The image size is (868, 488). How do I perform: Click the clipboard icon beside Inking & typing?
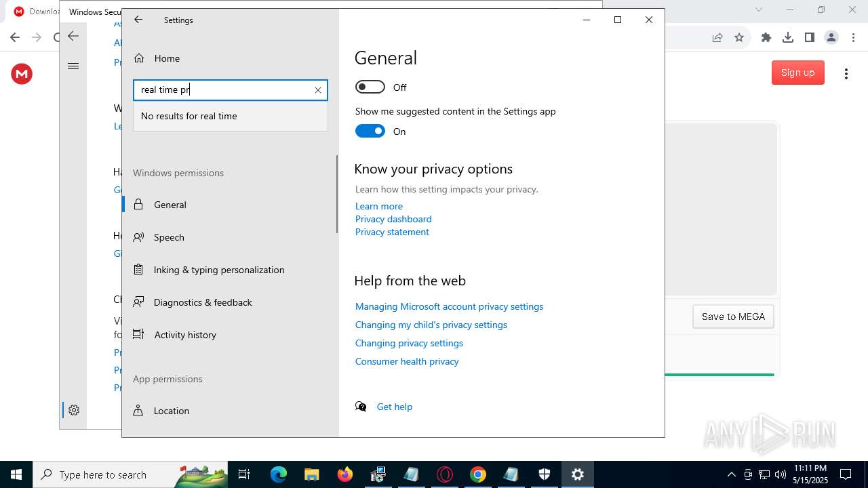pyautogui.click(x=138, y=270)
